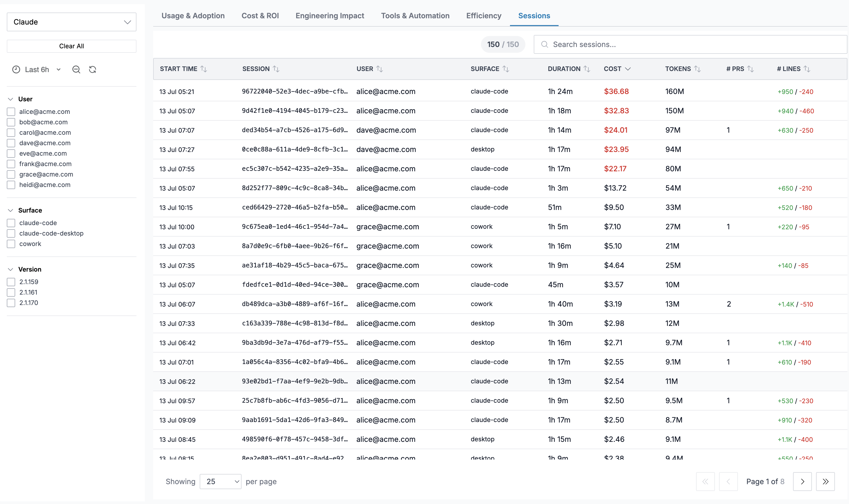The width and height of the screenshot is (849, 504).
Task: Collapse the Surface filter section
Action: pos(10,210)
